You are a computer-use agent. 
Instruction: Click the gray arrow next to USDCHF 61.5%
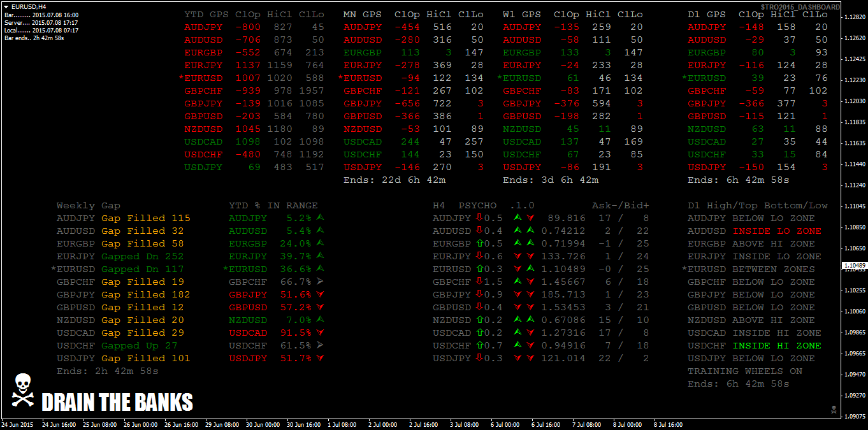point(320,345)
